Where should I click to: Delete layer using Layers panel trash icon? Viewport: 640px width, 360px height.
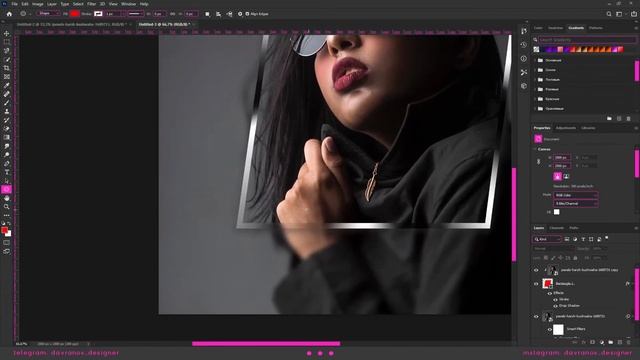[x=629, y=342]
